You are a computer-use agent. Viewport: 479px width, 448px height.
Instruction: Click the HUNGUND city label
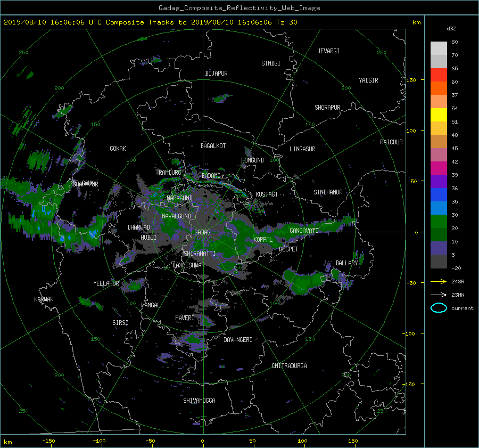click(x=252, y=160)
